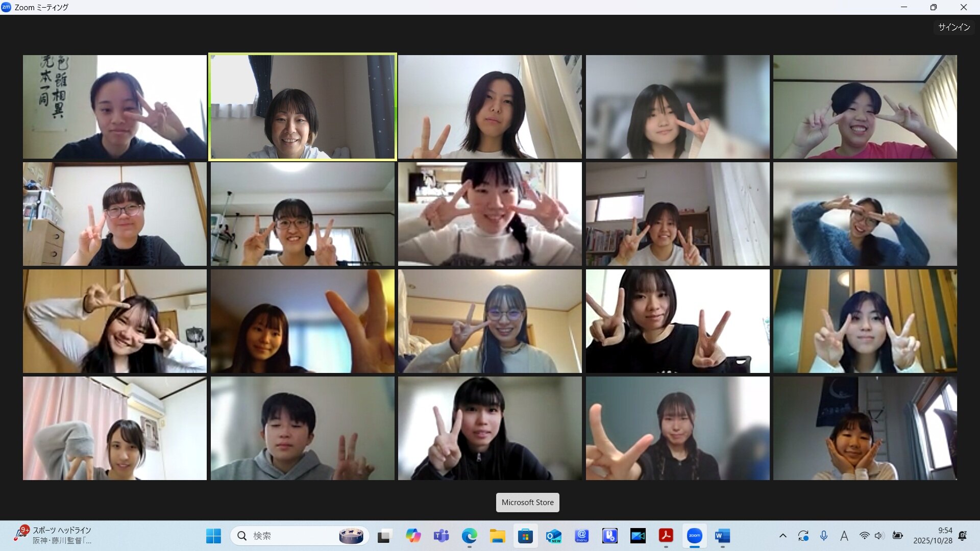Select the highlighted active speaker video tile

pyautogui.click(x=302, y=107)
